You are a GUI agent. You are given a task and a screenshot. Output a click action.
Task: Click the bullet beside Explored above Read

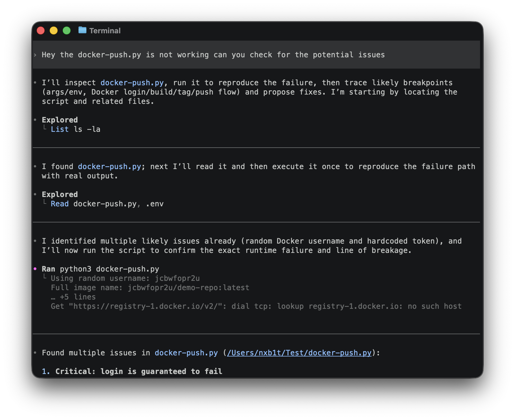point(35,194)
